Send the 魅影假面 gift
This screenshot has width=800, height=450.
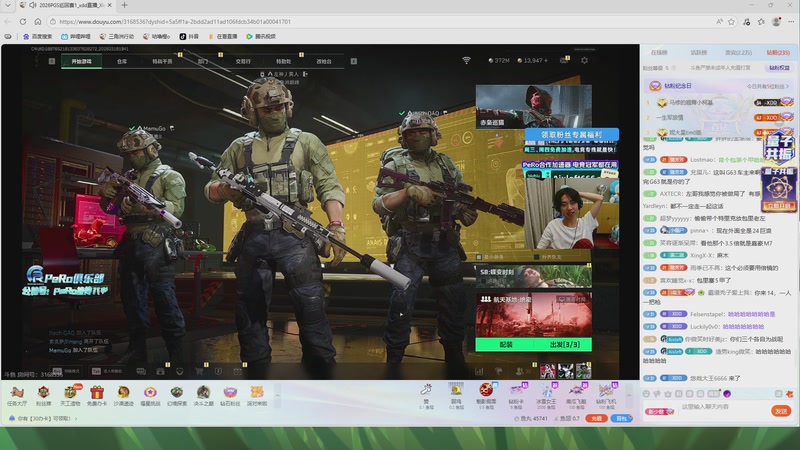pyautogui.click(x=486, y=396)
